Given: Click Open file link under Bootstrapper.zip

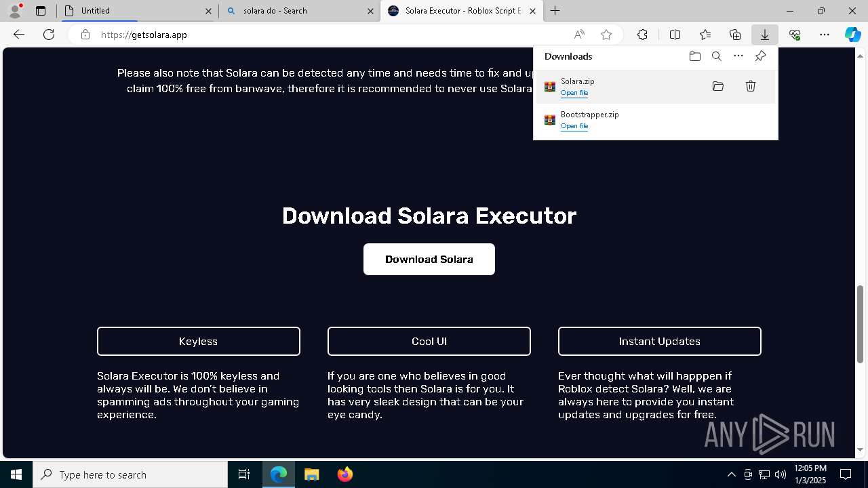Looking at the screenshot, I should [x=574, y=126].
